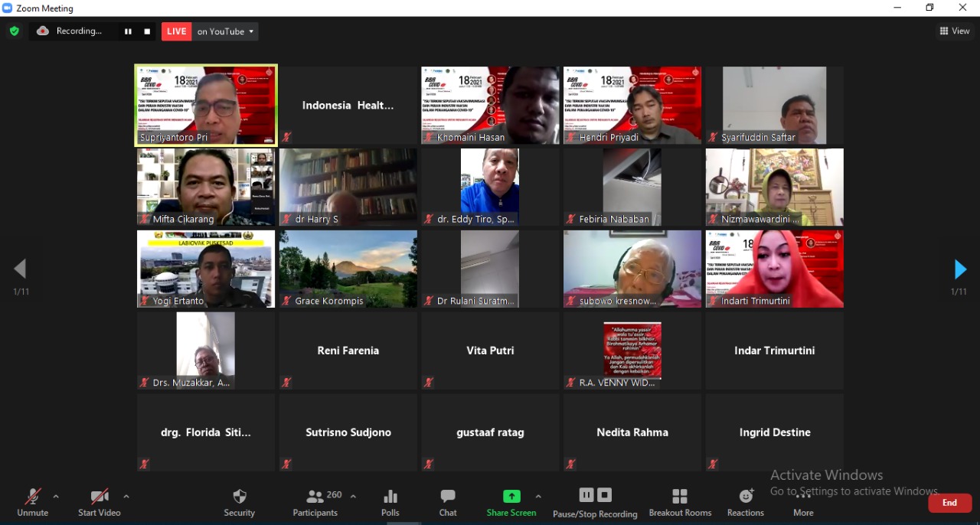This screenshot has height=525, width=980.
Task: Expand audio options arrow next to Unmute
Action: point(56,497)
